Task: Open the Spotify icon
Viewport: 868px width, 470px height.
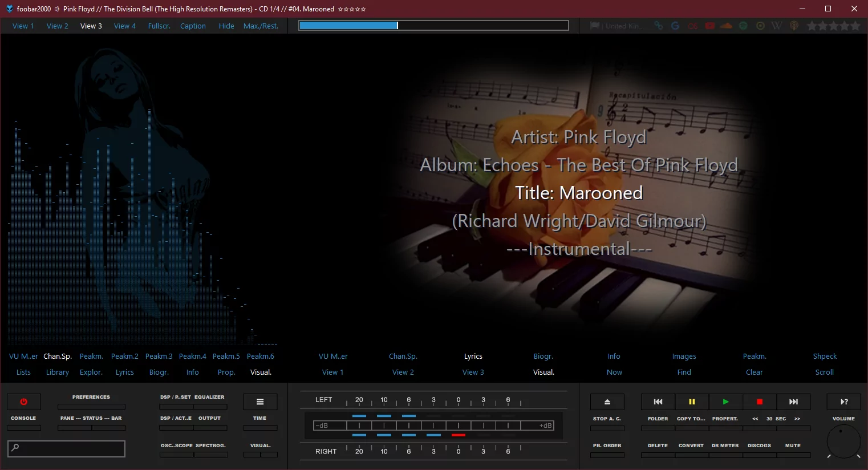Action: coord(743,26)
